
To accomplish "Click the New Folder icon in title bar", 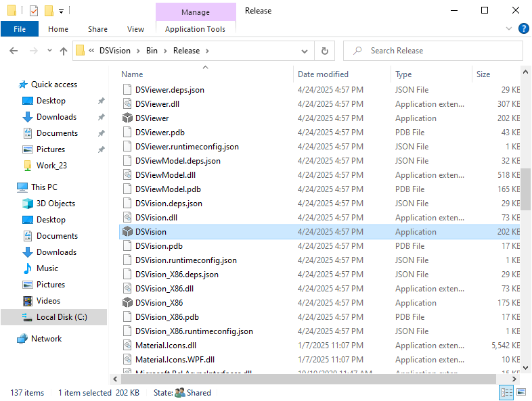I will coord(49,11).
